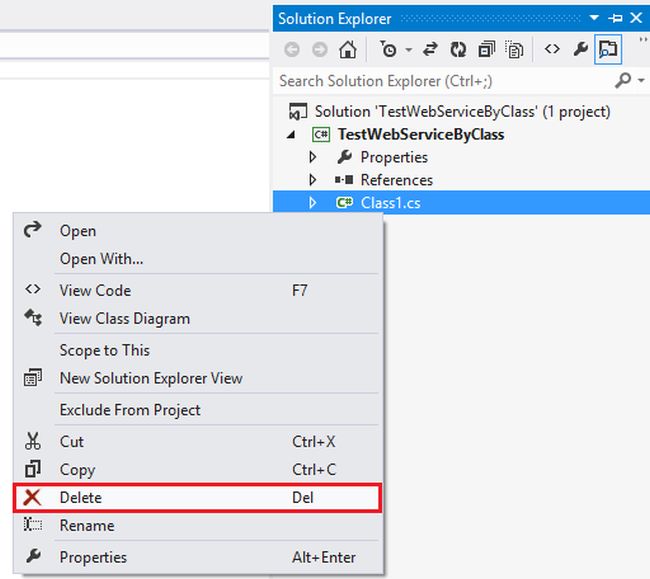
Task: Click the Properties wrench toolbar icon
Action: click(580, 49)
